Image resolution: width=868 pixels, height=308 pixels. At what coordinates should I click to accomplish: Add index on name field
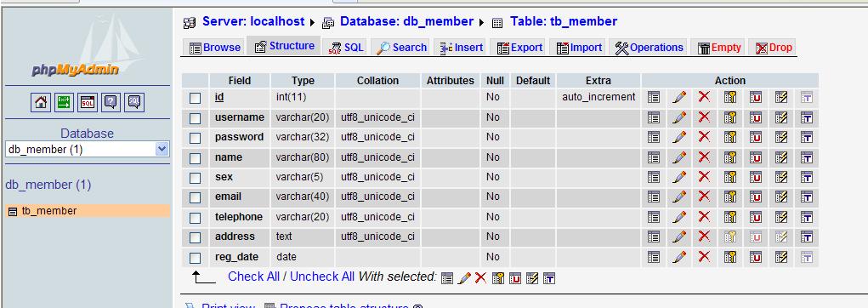coord(781,157)
